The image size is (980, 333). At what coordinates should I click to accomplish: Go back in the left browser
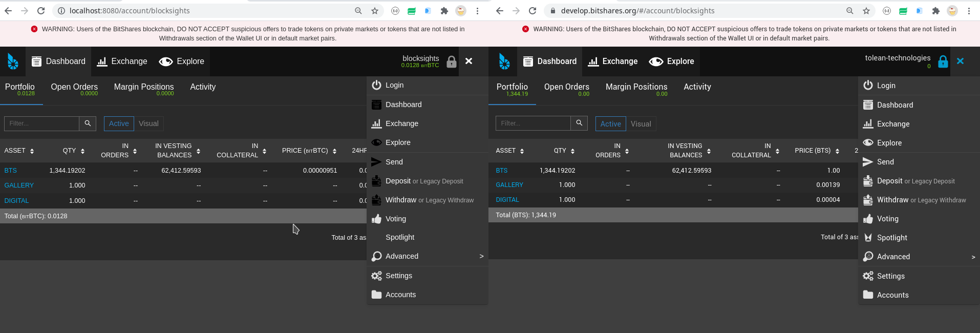pos(8,11)
